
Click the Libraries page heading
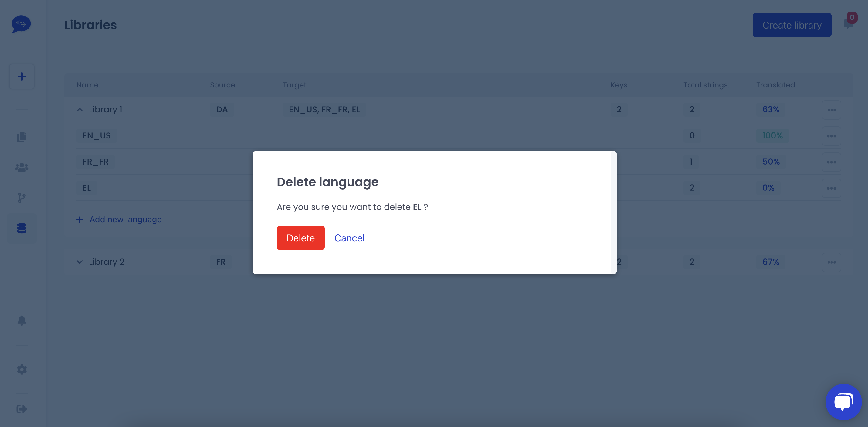90,25
